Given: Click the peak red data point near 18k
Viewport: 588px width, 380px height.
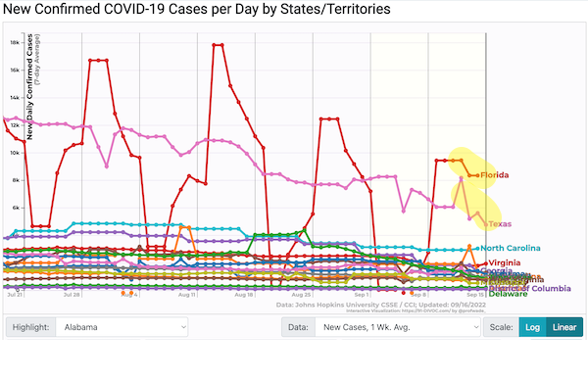Looking at the screenshot, I should 219,45.
